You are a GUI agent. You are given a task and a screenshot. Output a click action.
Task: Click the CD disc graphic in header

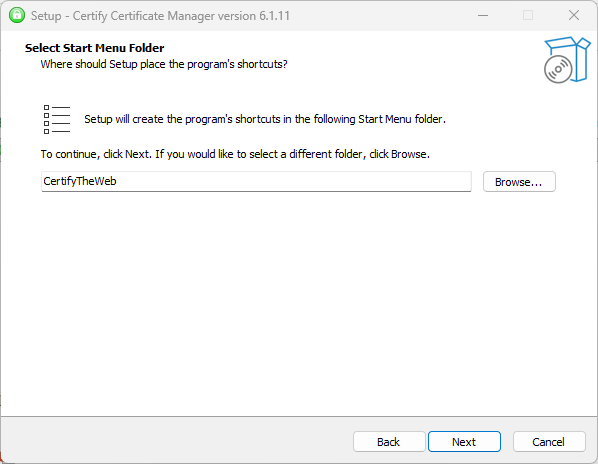(x=558, y=70)
